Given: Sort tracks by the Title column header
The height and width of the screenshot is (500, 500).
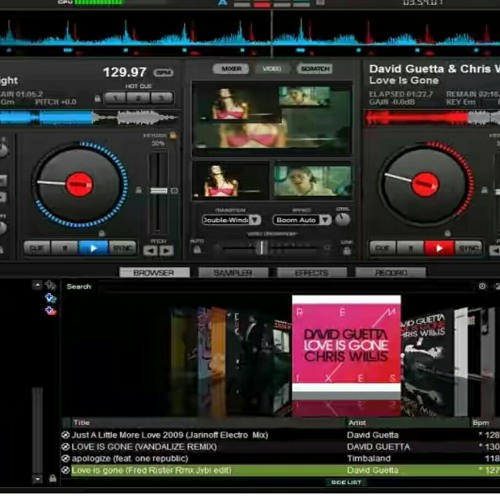Looking at the screenshot, I should (209, 423).
